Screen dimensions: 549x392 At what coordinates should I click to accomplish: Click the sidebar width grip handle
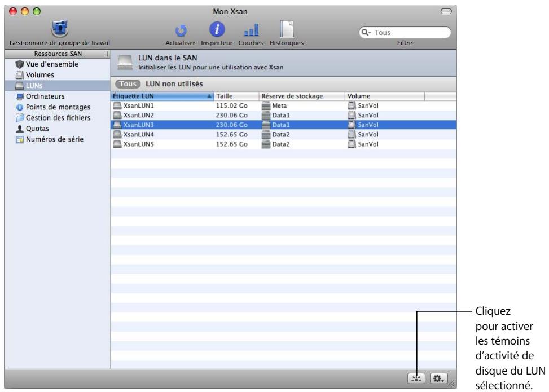106,54
